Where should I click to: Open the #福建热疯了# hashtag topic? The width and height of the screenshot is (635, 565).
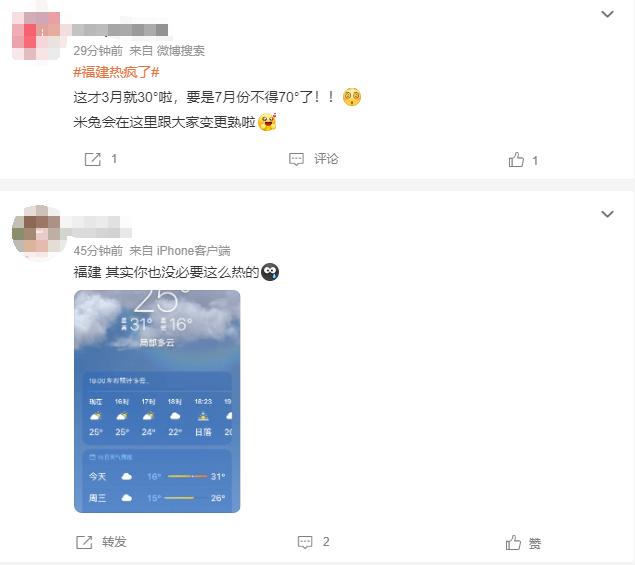(116, 72)
